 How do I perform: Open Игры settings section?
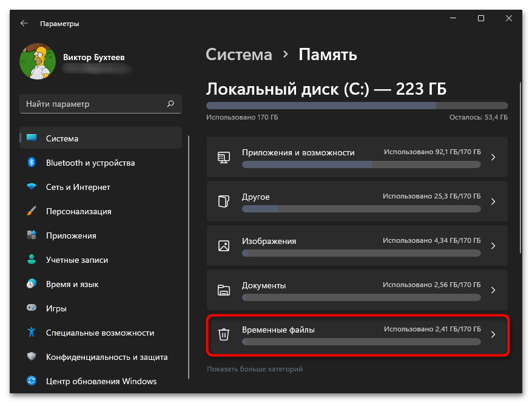[x=101, y=308]
